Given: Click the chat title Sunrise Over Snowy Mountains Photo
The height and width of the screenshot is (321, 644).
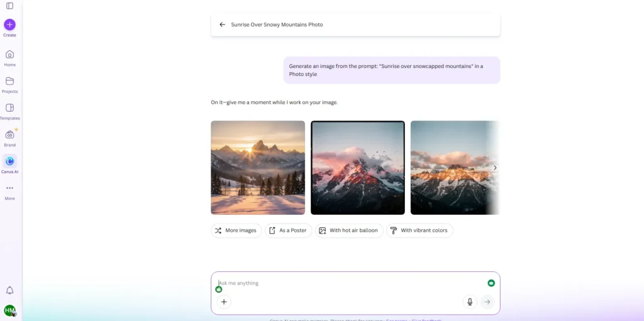Looking at the screenshot, I should point(277,24).
